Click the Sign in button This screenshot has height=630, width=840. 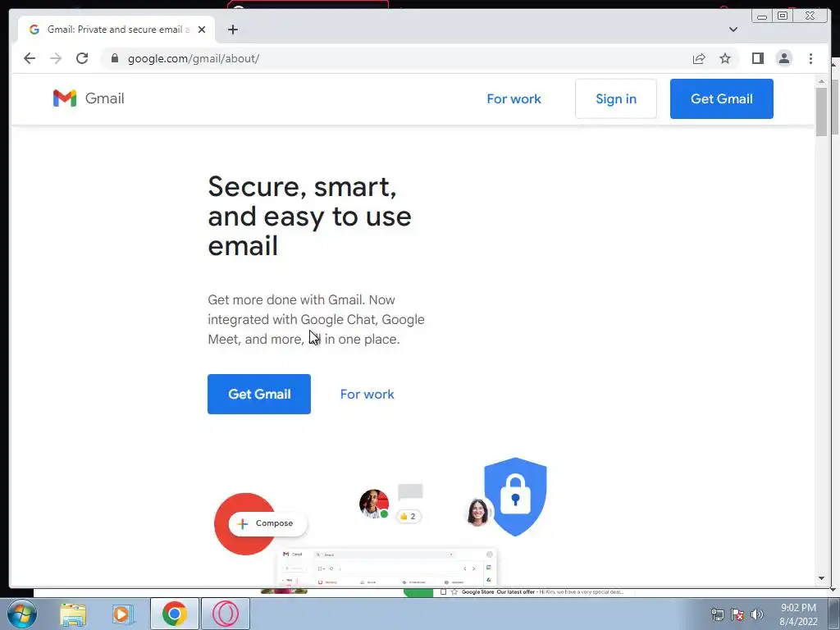coord(615,99)
